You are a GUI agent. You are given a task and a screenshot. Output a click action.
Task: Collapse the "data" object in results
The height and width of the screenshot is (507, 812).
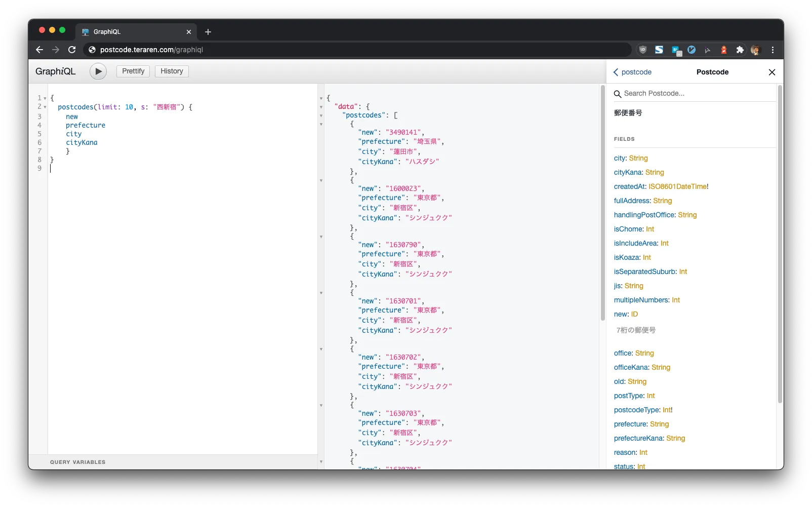[321, 107]
